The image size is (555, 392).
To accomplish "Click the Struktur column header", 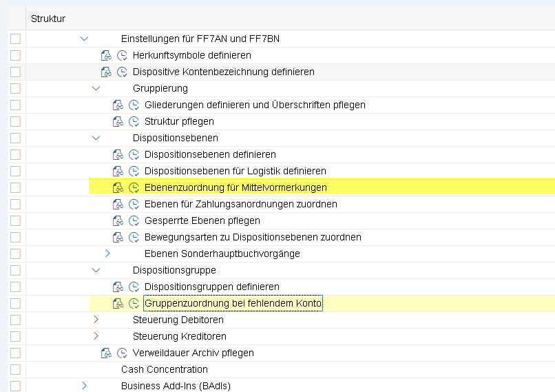I will pos(48,19).
